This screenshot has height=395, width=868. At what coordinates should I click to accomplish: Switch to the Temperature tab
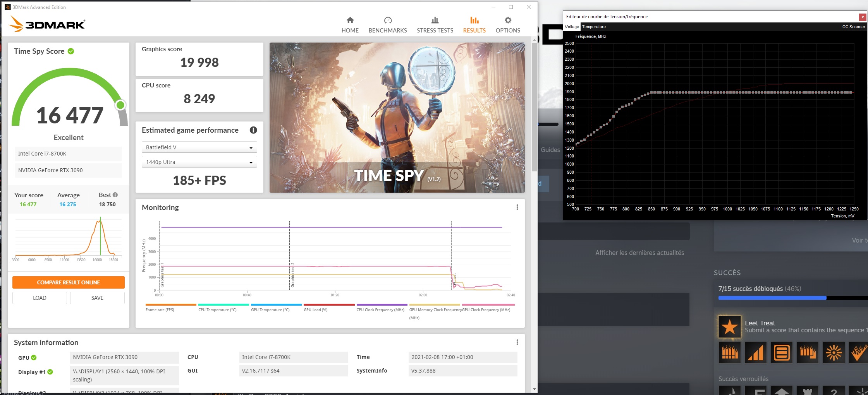pyautogui.click(x=593, y=27)
